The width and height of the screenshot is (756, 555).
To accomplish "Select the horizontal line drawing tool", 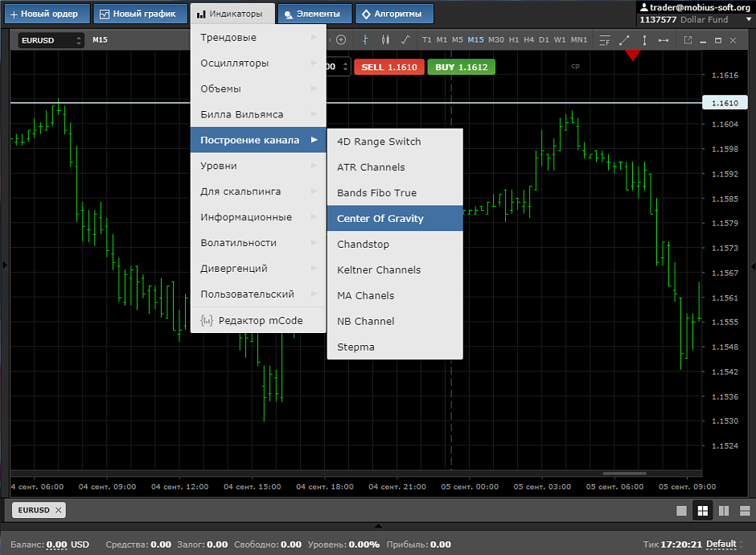I will click(x=664, y=40).
